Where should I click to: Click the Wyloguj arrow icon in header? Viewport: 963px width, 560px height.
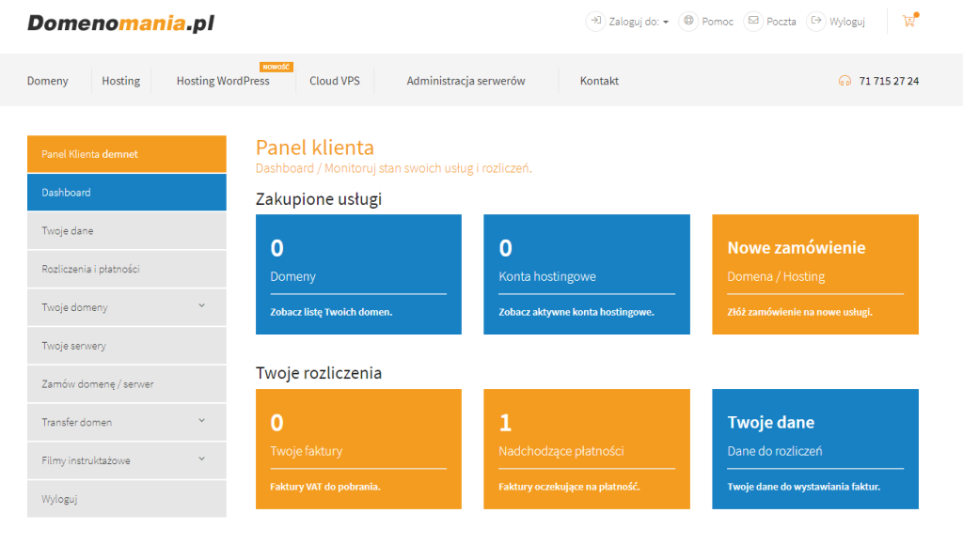click(815, 21)
